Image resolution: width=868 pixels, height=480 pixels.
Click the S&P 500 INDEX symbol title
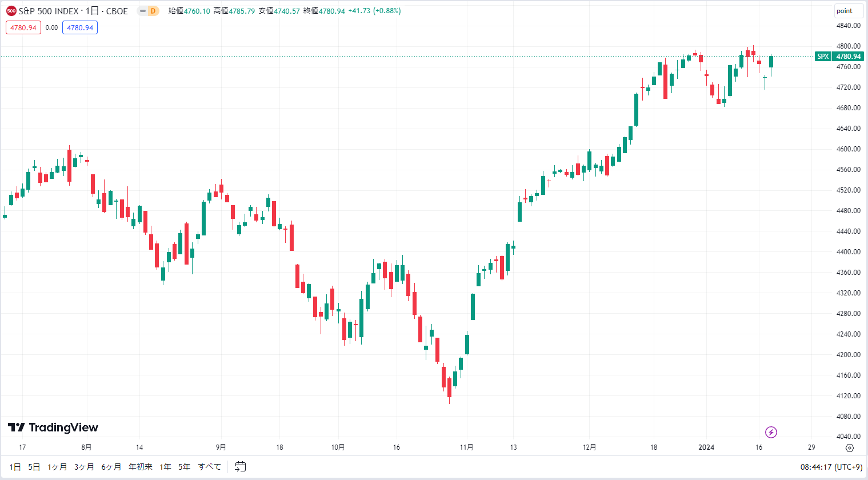click(73, 11)
